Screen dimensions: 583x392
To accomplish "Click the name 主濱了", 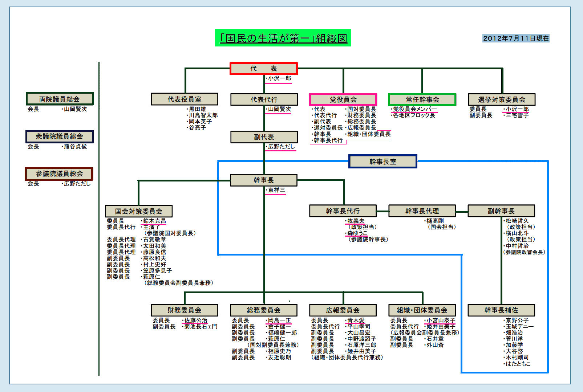I will [x=151, y=227].
